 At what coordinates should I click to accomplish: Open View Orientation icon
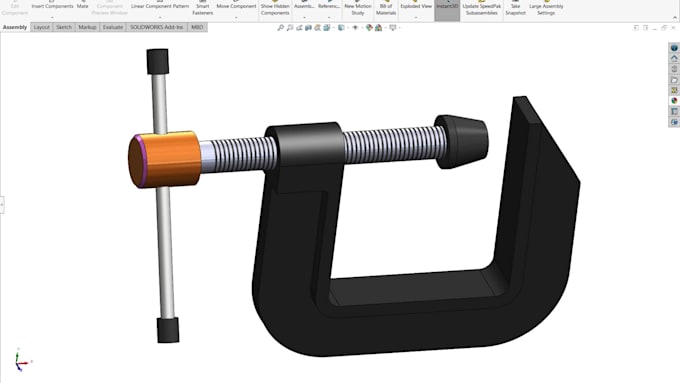[x=327, y=27]
